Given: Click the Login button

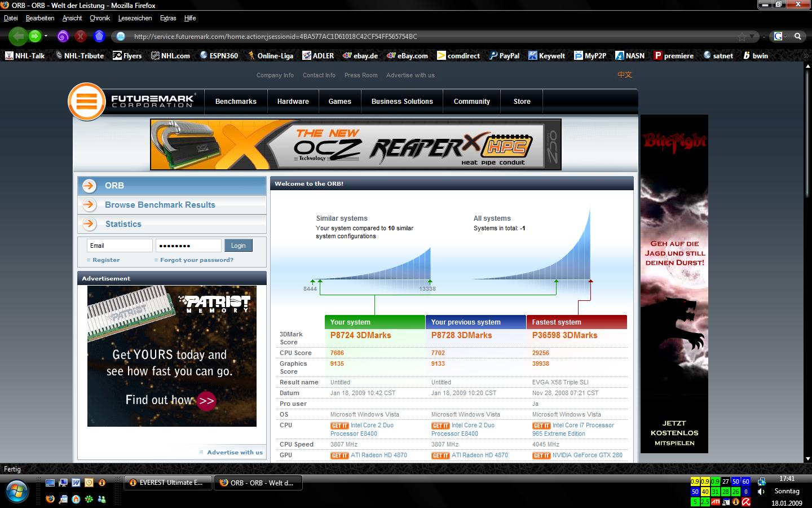Looking at the screenshot, I should pos(239,246).
